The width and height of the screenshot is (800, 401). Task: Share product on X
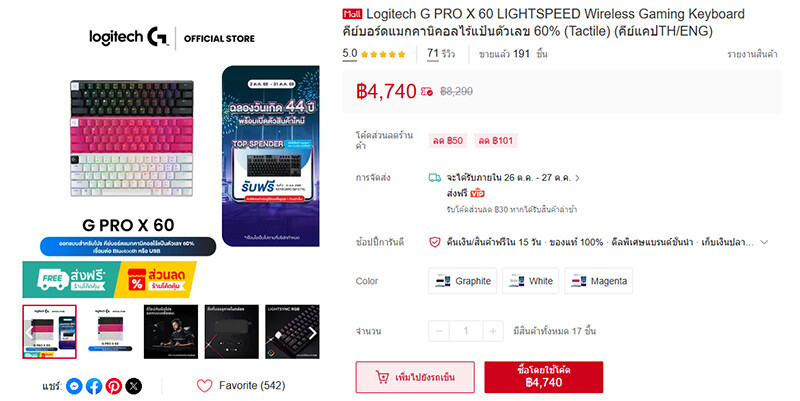click(134, 386)
